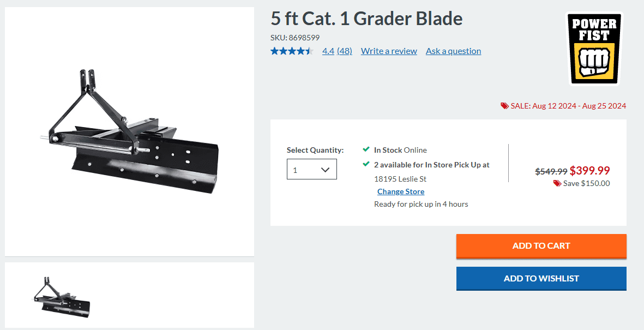Click the red sale tag icon
The image size is (644, 330).
(x=504, y=106)
